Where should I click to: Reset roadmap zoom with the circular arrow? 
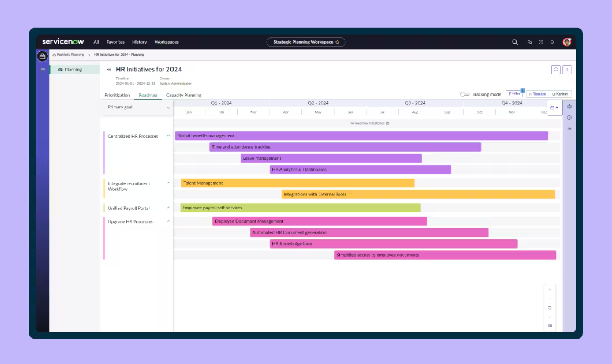click(x=550, y=308)
